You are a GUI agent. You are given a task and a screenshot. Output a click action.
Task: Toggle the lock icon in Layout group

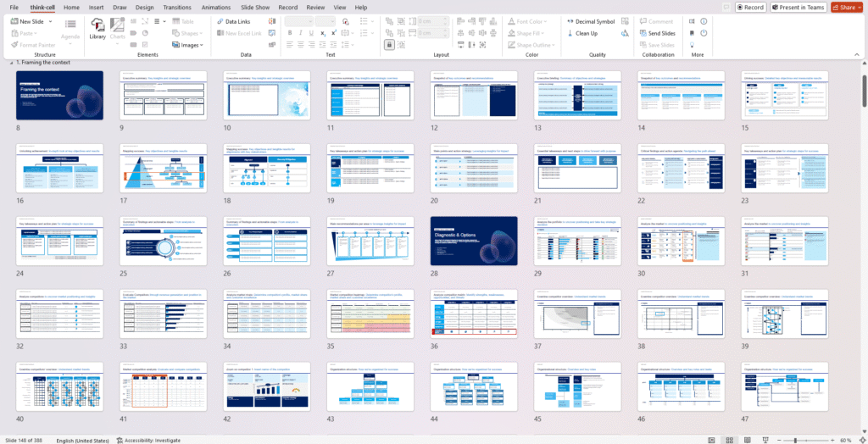[x=389, y=45]
